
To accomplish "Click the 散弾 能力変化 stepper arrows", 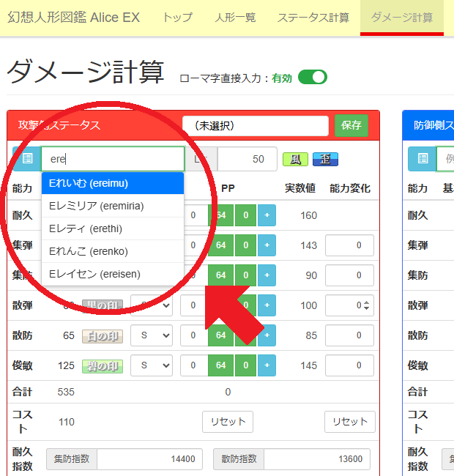I will click(x=367, y=305).
